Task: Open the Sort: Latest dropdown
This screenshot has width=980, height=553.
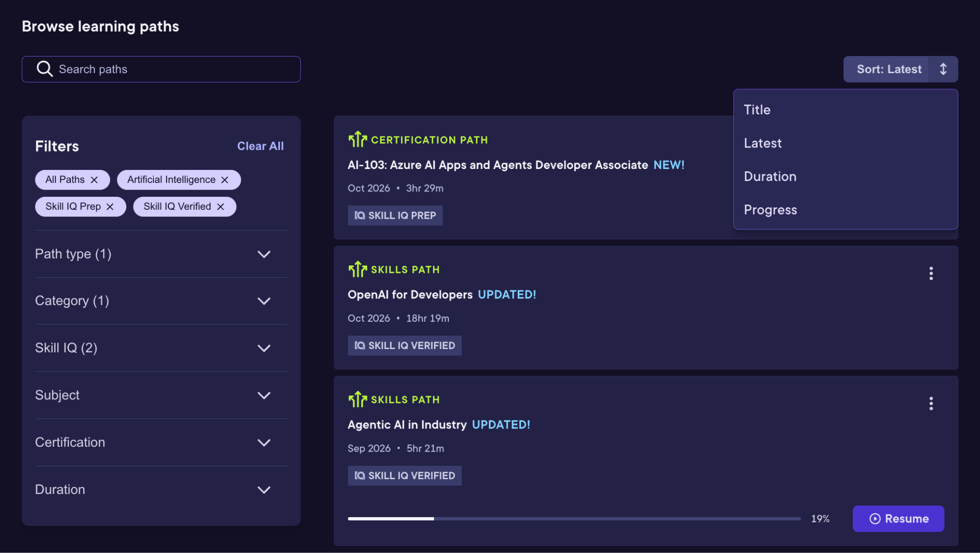Action: [901, 69]
